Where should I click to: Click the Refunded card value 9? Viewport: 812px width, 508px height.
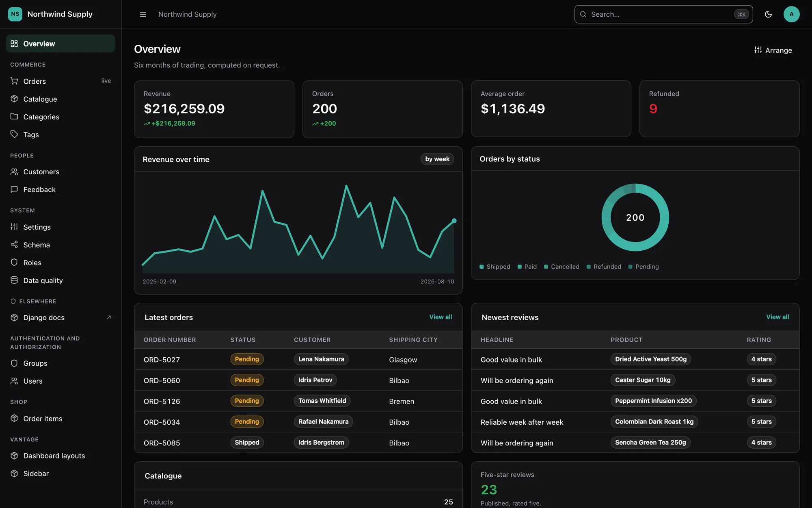coord(653,109)
